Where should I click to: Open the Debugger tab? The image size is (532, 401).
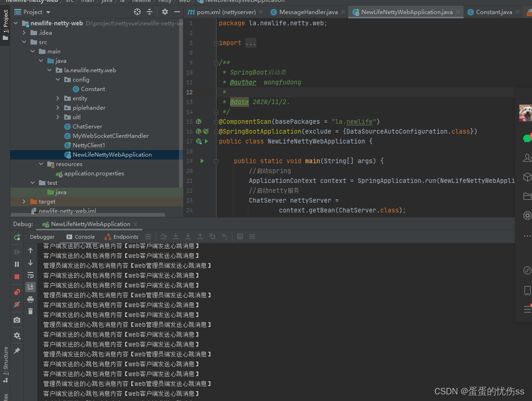tap(42, 237)
